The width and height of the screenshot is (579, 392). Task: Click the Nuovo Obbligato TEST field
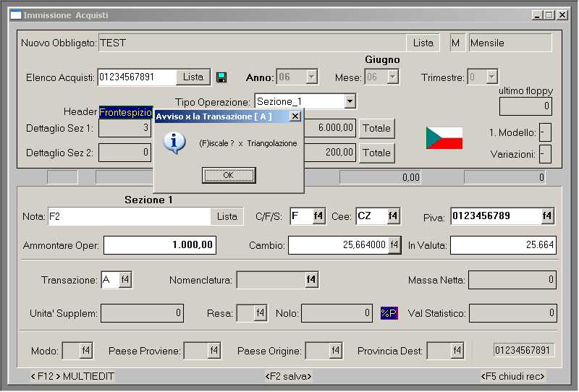pos(252,43)
